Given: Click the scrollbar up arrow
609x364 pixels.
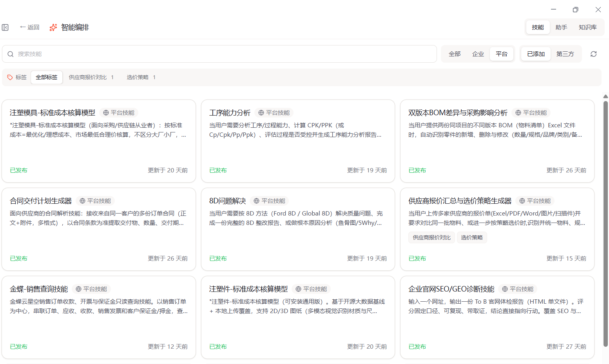Looking at the screenshot, I should 605,96.
